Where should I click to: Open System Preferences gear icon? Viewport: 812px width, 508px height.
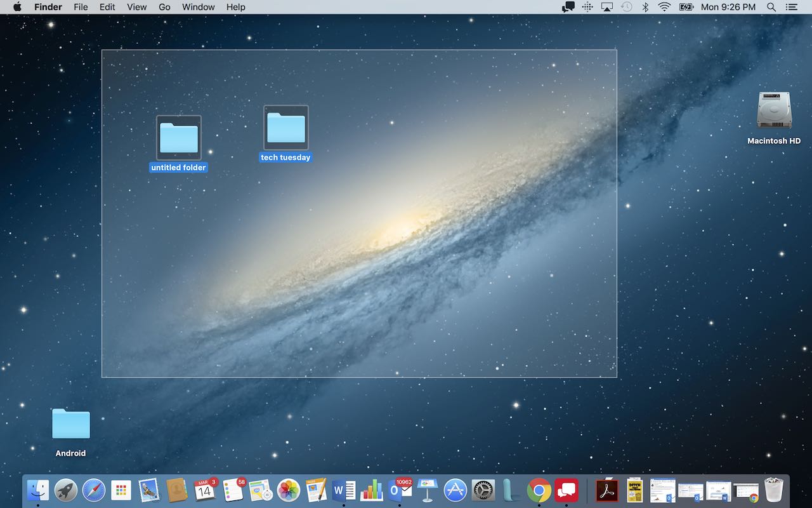(483, 490)
